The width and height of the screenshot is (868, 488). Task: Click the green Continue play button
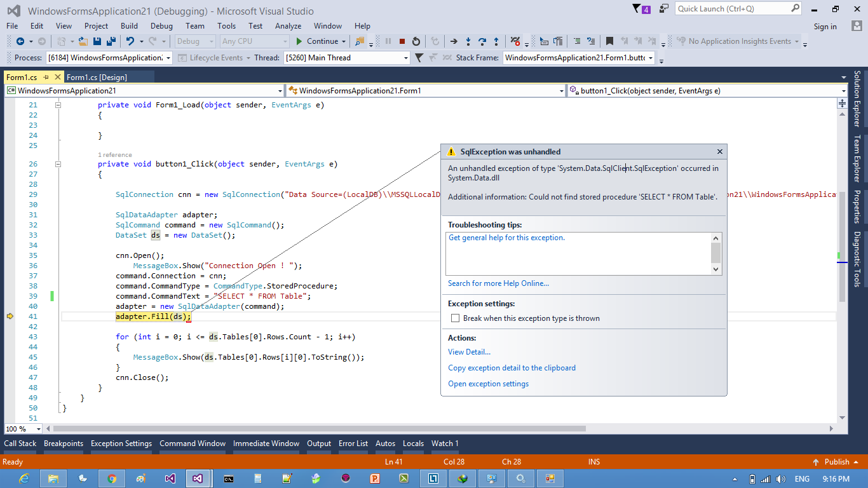point(299,41)
